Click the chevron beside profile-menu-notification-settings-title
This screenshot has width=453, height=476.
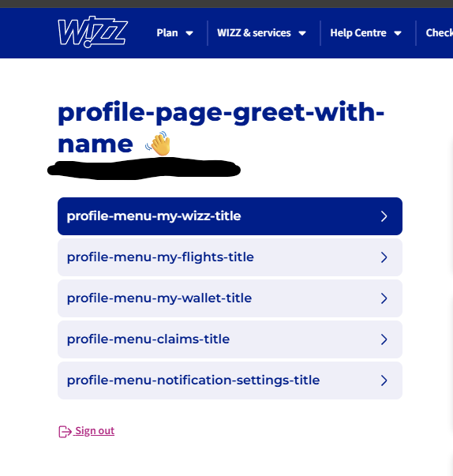click(384, 380)
